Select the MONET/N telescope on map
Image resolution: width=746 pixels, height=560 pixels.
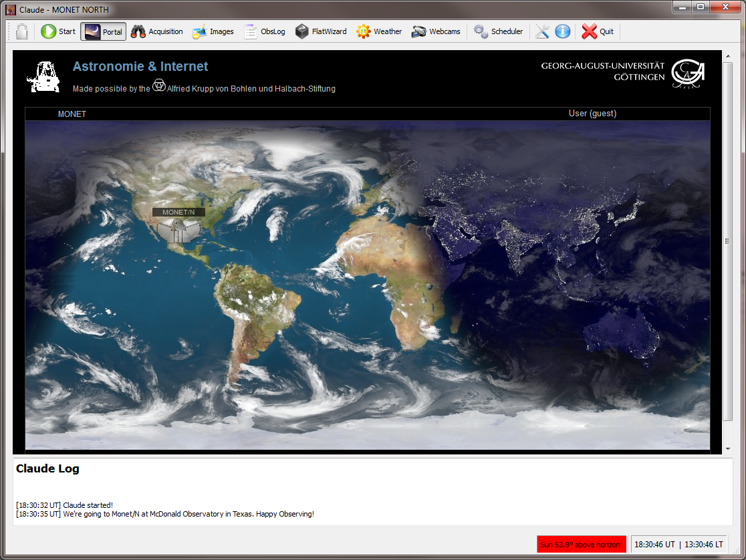(178, 231)
